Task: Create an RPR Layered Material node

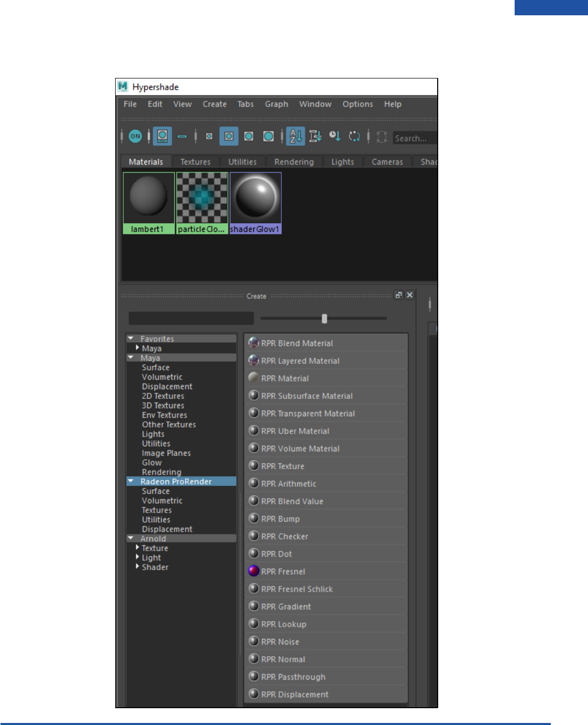Action: tap(326, 361)
